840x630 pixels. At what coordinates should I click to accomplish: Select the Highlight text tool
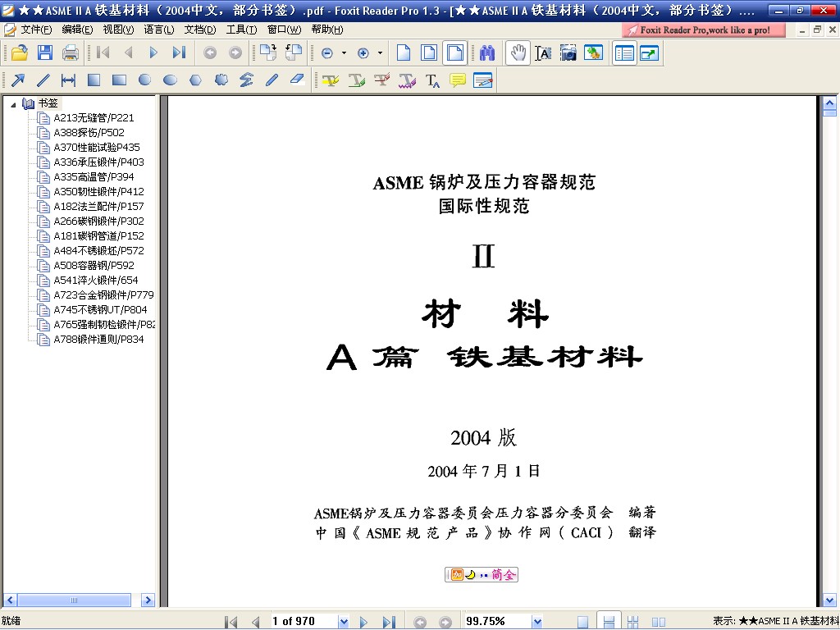[x=331, y=80]
